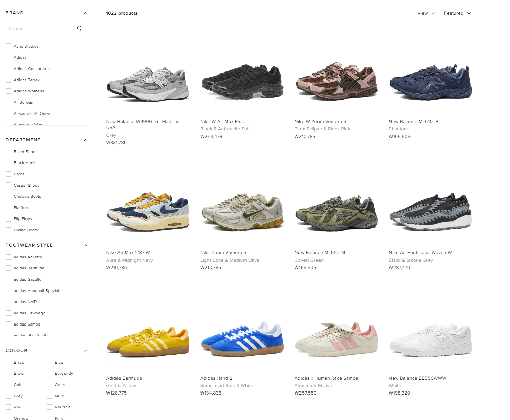The image size is (510, 420).
Task: Click the '1022 products' count text
Action: [x=122, y=13]
